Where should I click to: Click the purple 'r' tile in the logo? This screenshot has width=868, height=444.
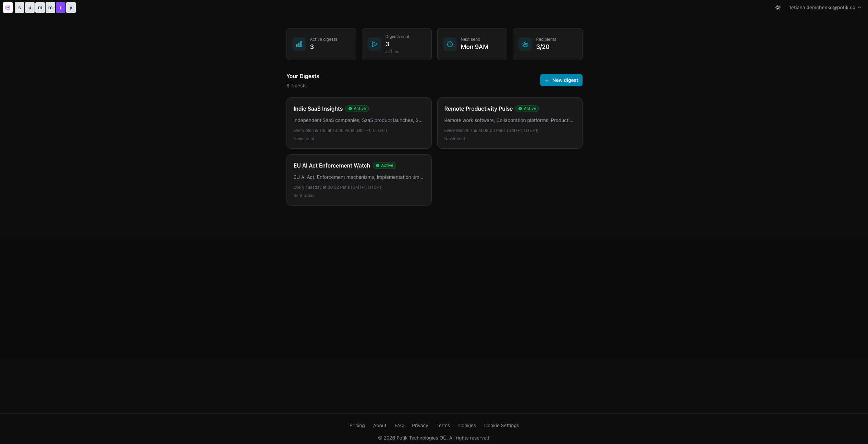coord(61,7)
